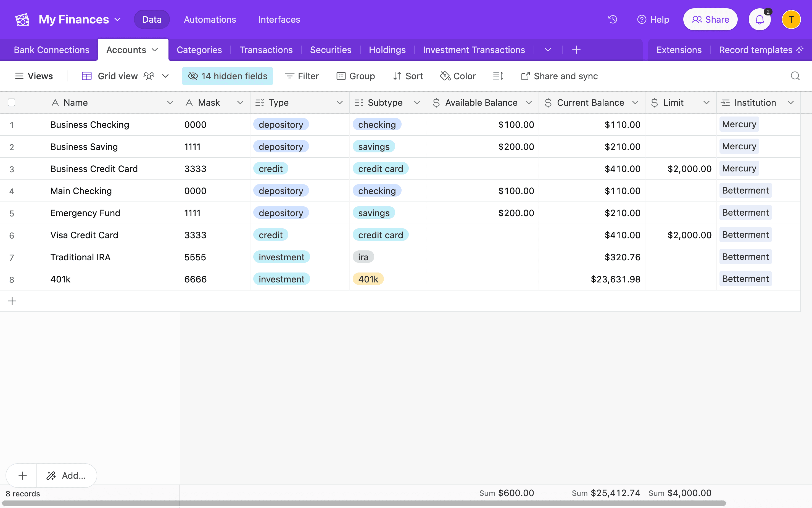Switch to the Transactions tab
Screen dimensions: 812x508
click(266, 49)
